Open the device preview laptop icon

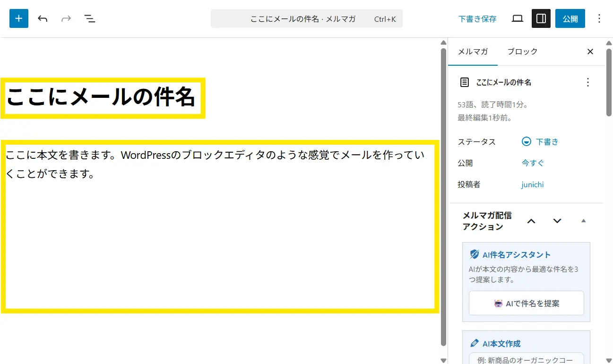click(518, 18)
